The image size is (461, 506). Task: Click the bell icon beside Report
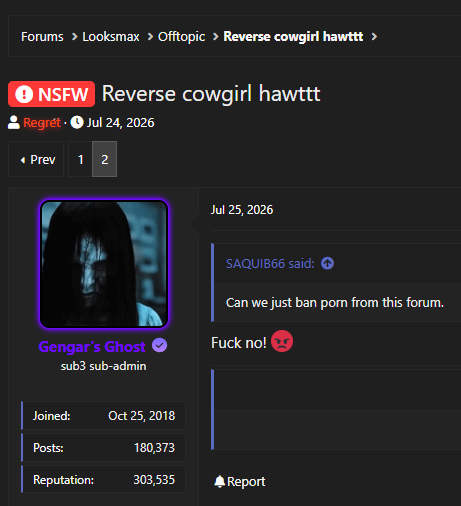pyautogui.click(x=219, y=481)
